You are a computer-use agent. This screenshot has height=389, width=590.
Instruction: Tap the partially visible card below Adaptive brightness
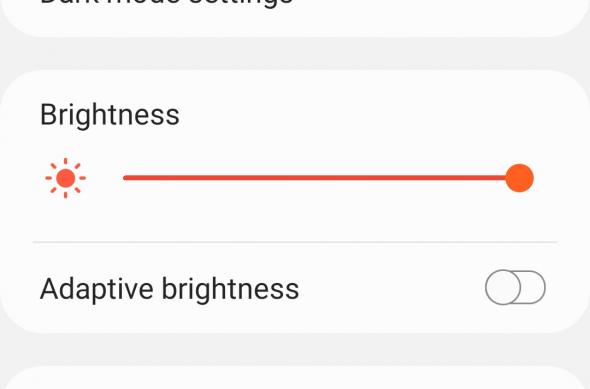point(295,377)
